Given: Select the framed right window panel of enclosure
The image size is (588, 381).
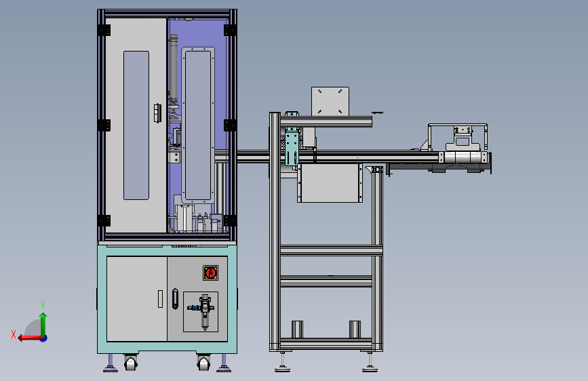Looking at the screenshot, I should [x=198, y=125].
